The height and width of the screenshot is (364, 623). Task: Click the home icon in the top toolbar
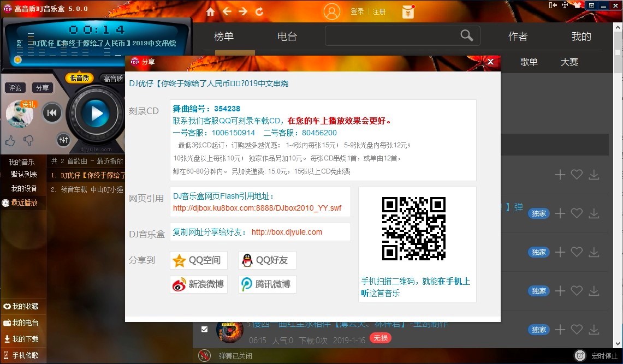click(x=210, y=11)
